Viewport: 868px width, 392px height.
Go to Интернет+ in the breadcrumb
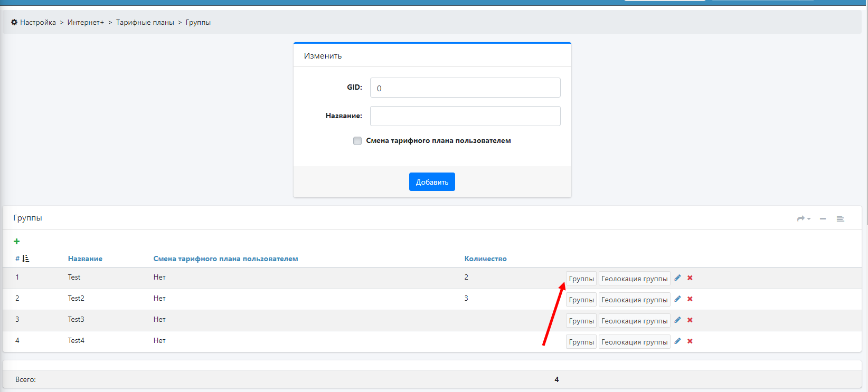pyautogui.click(x=86, y=22)
